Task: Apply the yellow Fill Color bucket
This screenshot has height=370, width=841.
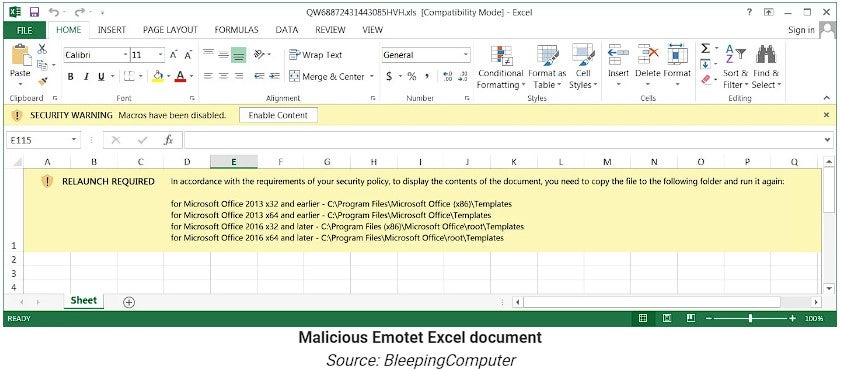Action: [158, 77]
